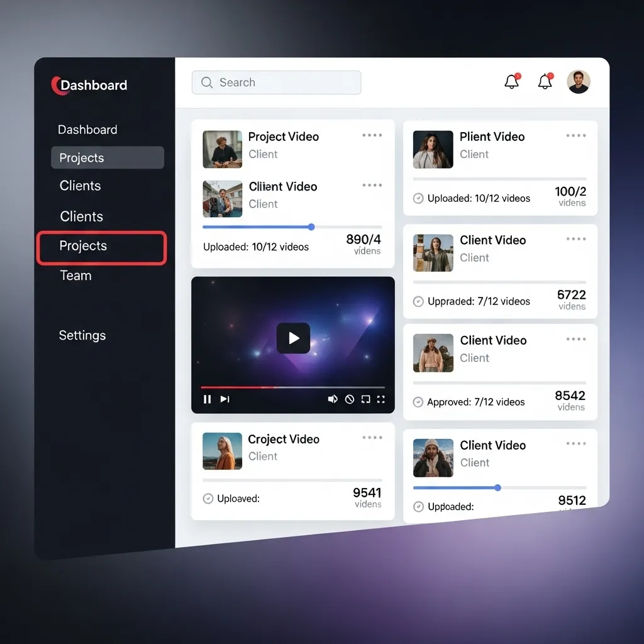Screen dimensions: 644x644
Task: Click the 8542 videns count
Action: point(570,401)
